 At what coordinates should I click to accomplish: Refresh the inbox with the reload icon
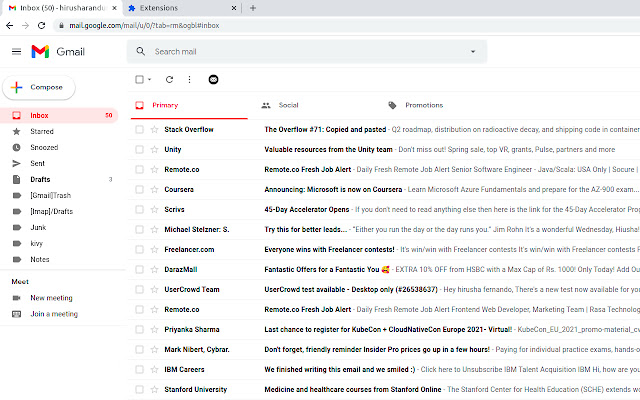click(169, 80)
